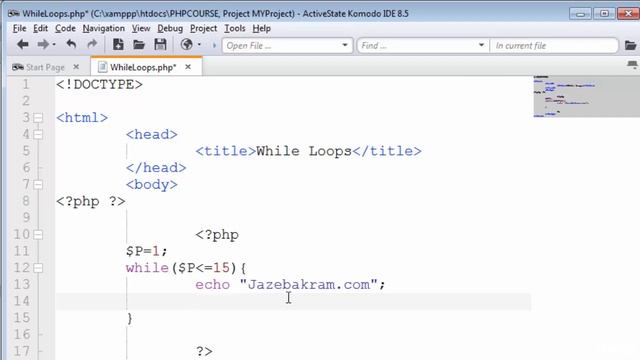Image resolution: width=640 pixels, height=360 pixels.
Task: Undo the last edit
Action: coord(71,44)
